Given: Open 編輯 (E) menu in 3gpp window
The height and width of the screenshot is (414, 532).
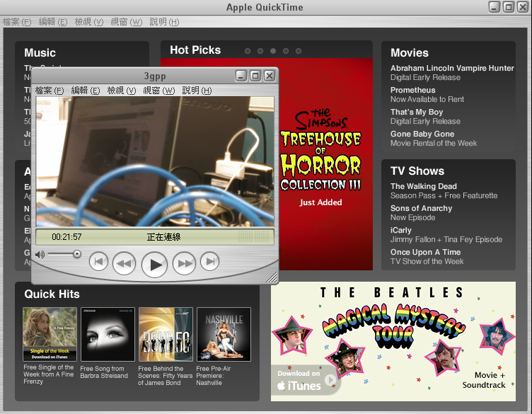Looking at the screenshot, I should point(86,91).
